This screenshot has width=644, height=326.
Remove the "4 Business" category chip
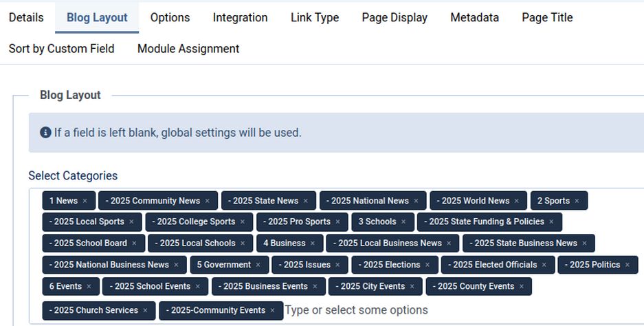coord(313,243)
